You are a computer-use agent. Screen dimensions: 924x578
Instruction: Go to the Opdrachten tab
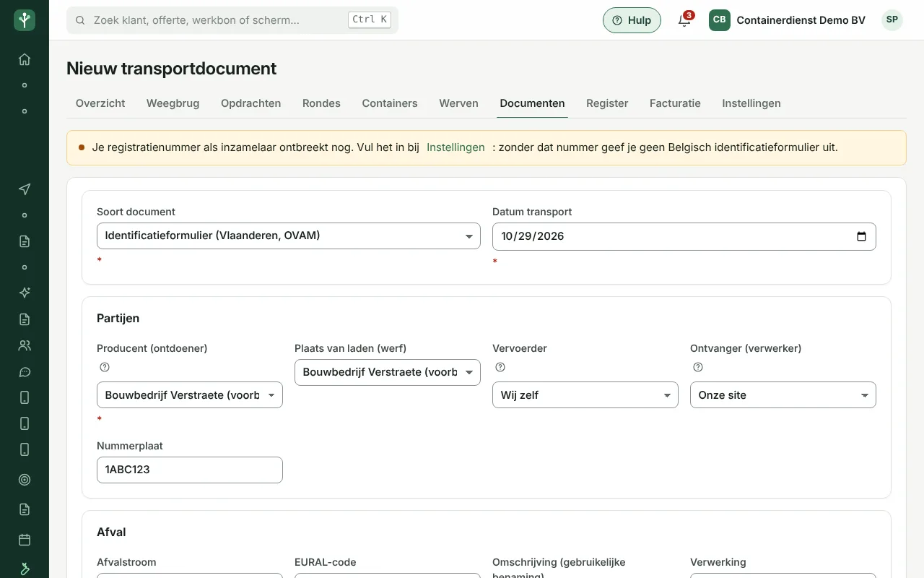coord(250,103)
